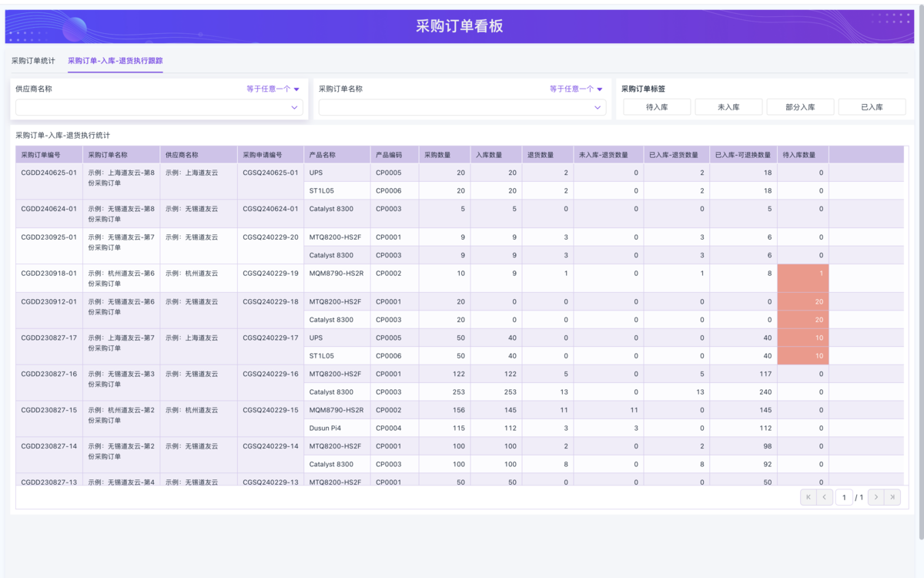
Task: Toggle the 待入库 tag filter
Action: pos(657,107)
